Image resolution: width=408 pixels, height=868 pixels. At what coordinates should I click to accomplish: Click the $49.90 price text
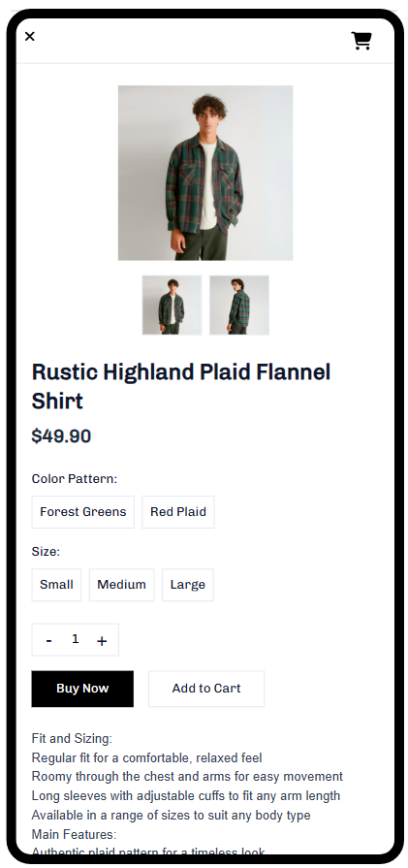tap(61, 436)
